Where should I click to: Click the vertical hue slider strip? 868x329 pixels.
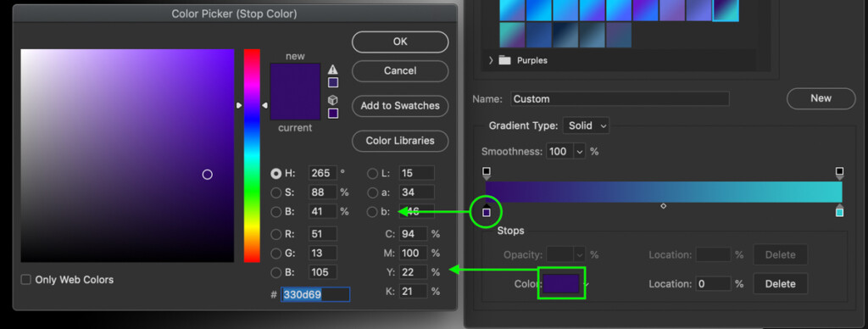[x=252, y=156]
